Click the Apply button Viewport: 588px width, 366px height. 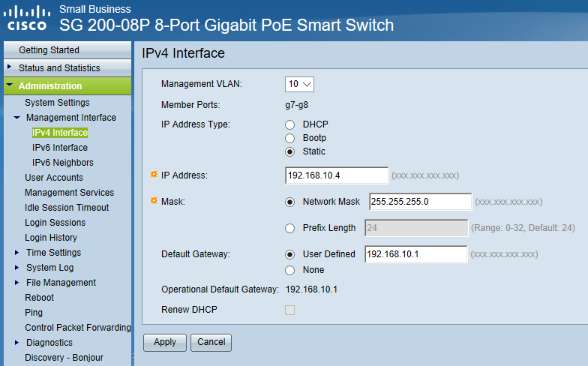pyautogui.click(x=165, y=342)
